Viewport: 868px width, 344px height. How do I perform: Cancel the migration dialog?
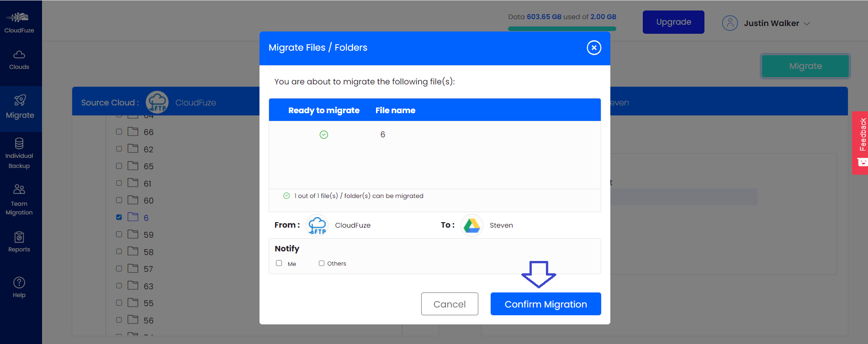pyautogui.click(x=450, y=304)
